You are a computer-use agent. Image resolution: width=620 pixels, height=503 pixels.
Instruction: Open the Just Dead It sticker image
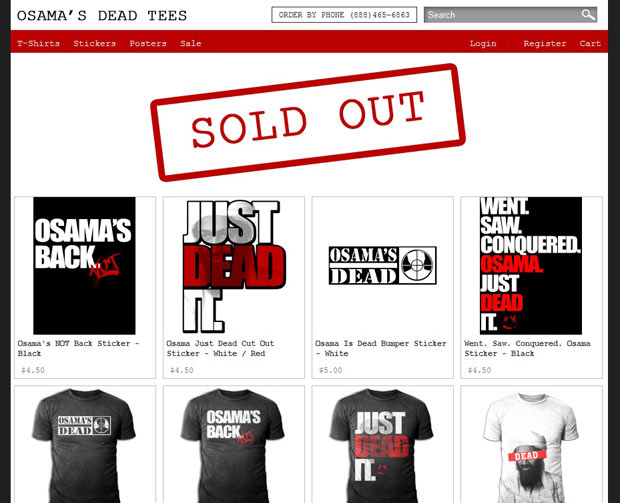coord(233,266)
